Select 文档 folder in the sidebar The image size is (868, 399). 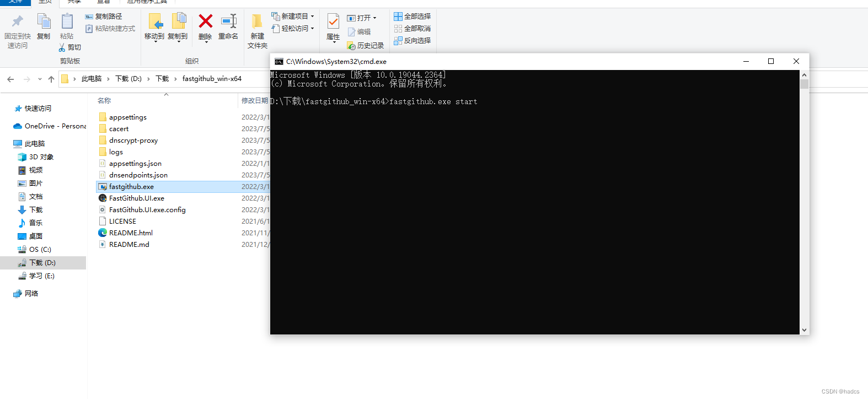30,197
